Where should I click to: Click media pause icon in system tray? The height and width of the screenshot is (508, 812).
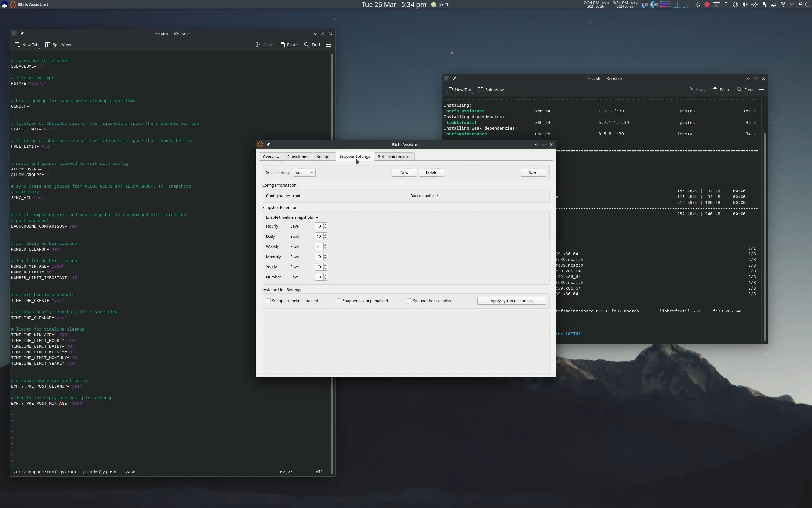pos(736,5)
